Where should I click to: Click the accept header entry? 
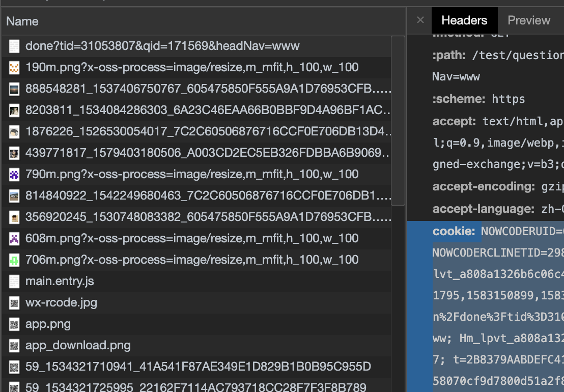coord(498,121)
